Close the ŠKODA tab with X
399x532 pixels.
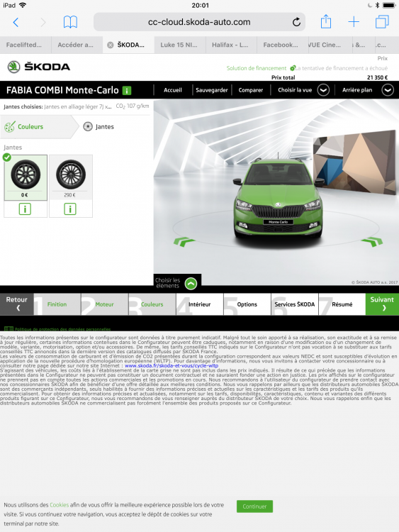click(110, 45)
